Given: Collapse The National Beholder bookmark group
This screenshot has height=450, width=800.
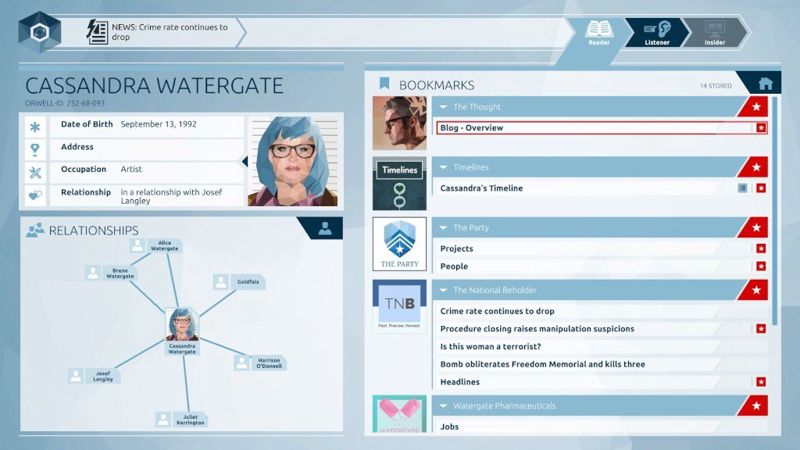Looking at the screenshot, I should [443, 290].
